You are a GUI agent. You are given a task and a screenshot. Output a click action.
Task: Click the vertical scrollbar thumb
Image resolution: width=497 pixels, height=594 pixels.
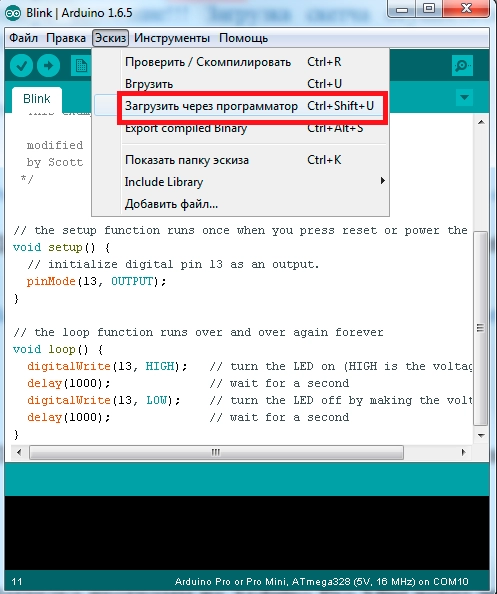click(481, 328)
